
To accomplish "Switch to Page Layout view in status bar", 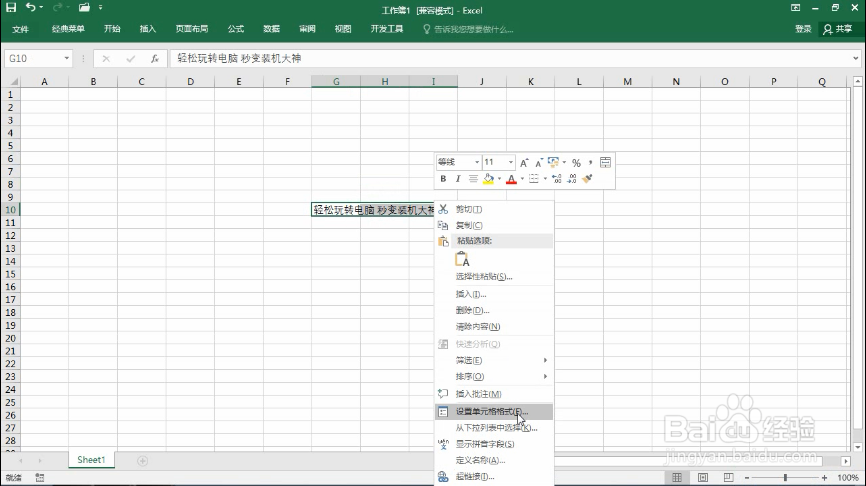I will pyautogui.click(x=703, y=478).
